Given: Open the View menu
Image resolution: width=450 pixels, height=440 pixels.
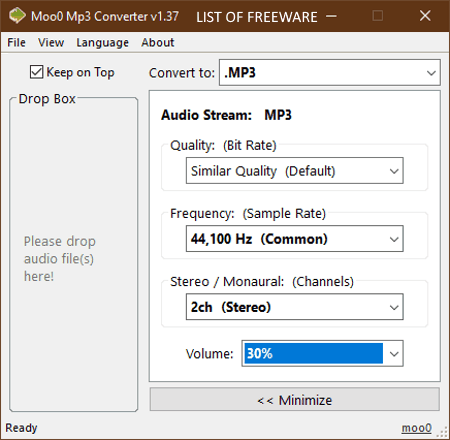Looking at the screenshot, I should [51, 42].
